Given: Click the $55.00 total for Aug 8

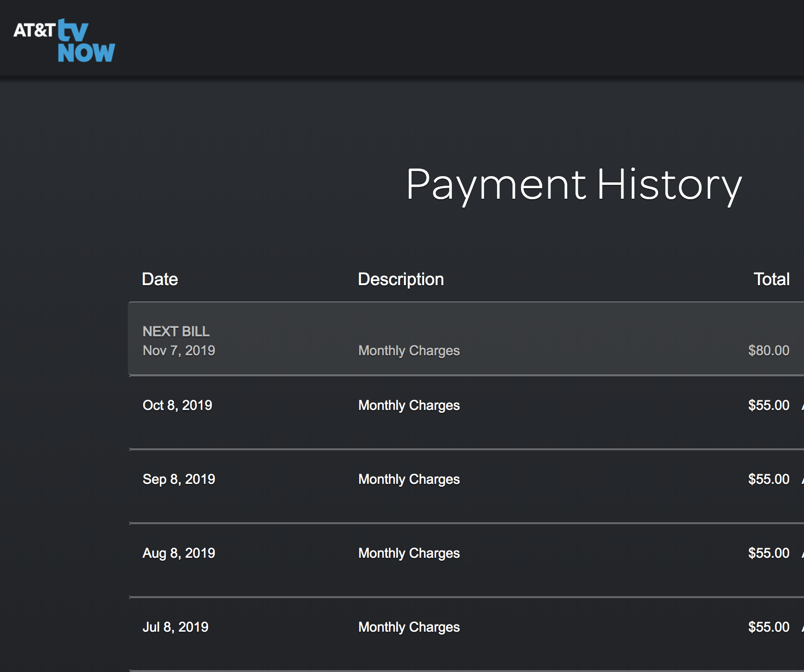Looking at the screenshot, I should pyautogui.click(x=768, y=553).
